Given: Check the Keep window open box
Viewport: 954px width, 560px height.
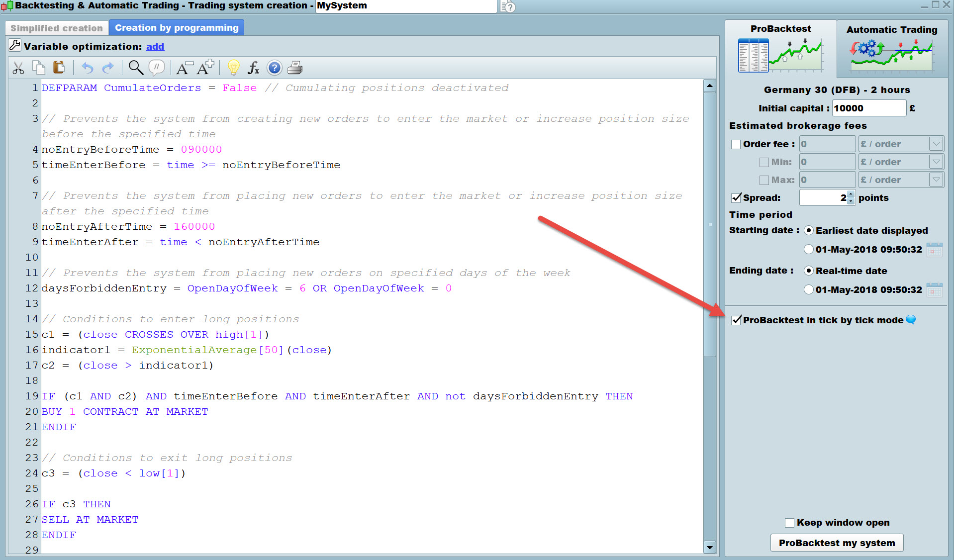Looking at the screenshot, I should pos(789,523).
